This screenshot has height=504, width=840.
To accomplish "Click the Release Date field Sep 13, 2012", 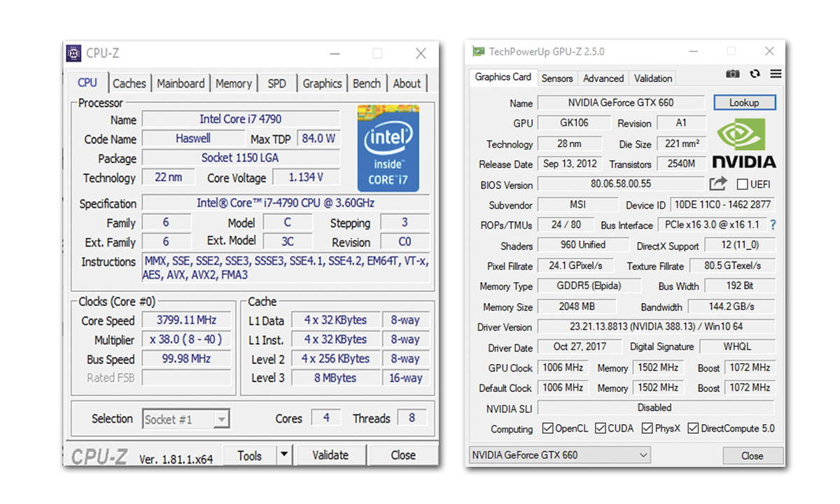I will [x=569, y=164].
